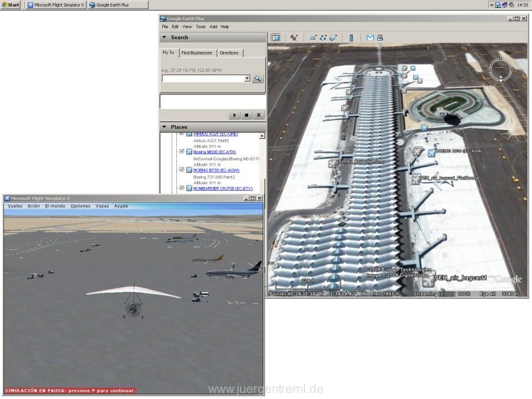The height and width of the screenshot is (399, 532).
Task: Open El mundo menu in Flight Simulator
Action: tap(55, 206)
